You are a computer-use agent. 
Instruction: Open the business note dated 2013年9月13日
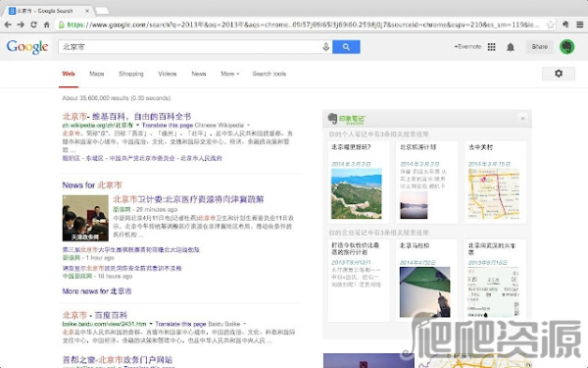tap(358, 281)
